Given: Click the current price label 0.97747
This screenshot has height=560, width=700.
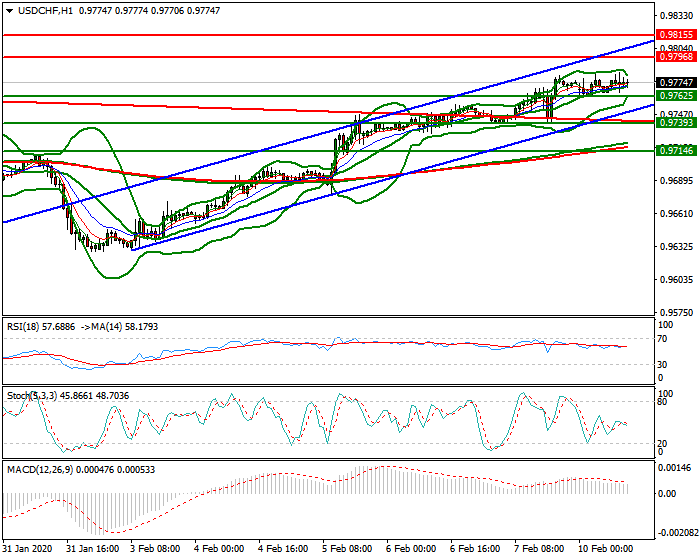Looking at the screenshot, I should (677, 83).
